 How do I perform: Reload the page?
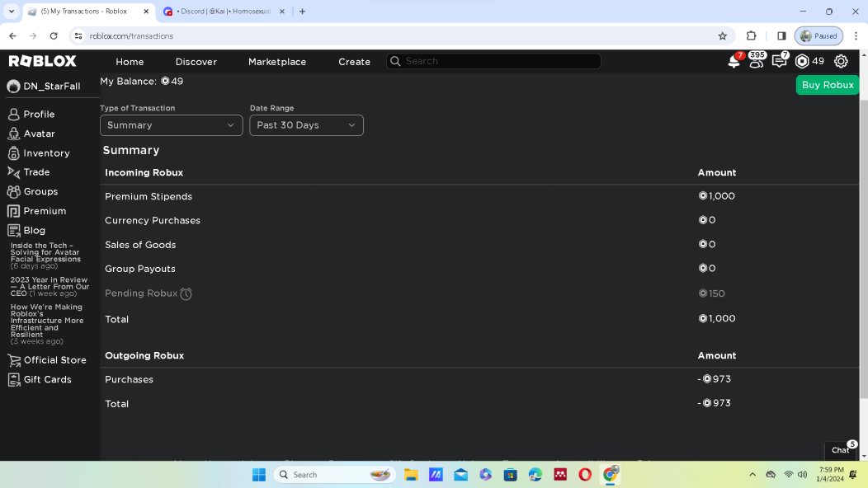click(x=54, y=36)
